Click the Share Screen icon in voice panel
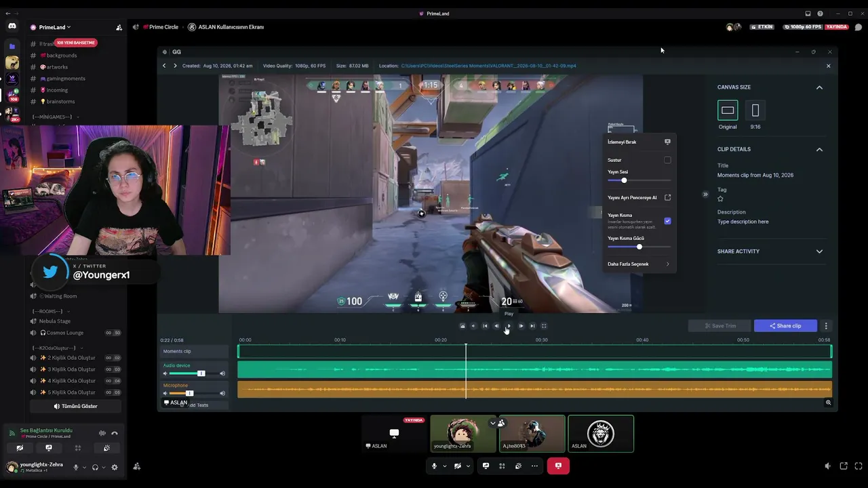 point(49,448)
